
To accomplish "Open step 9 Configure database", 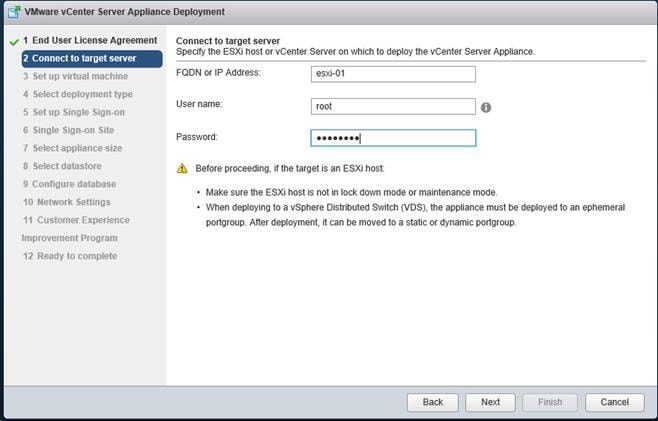I will pos(70,184).
